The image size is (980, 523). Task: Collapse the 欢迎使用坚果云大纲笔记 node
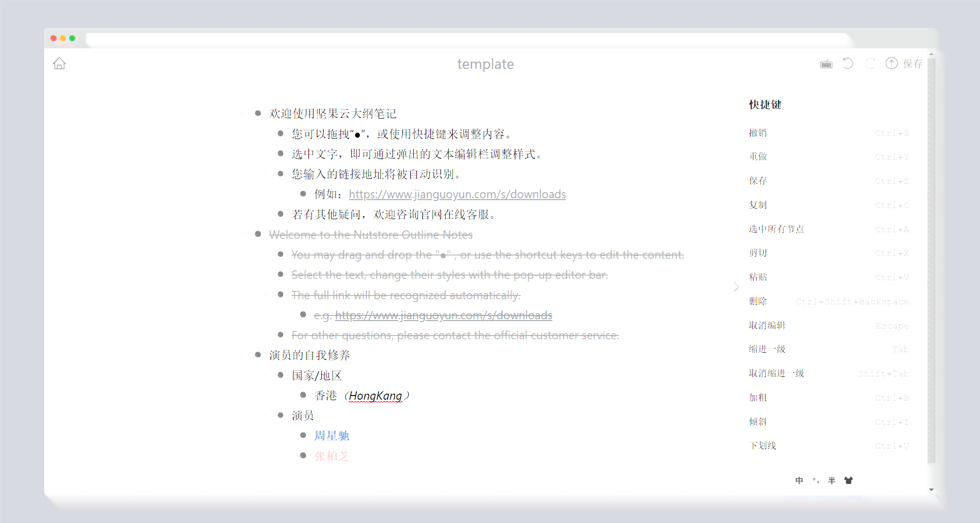click(x=242, y=113)
